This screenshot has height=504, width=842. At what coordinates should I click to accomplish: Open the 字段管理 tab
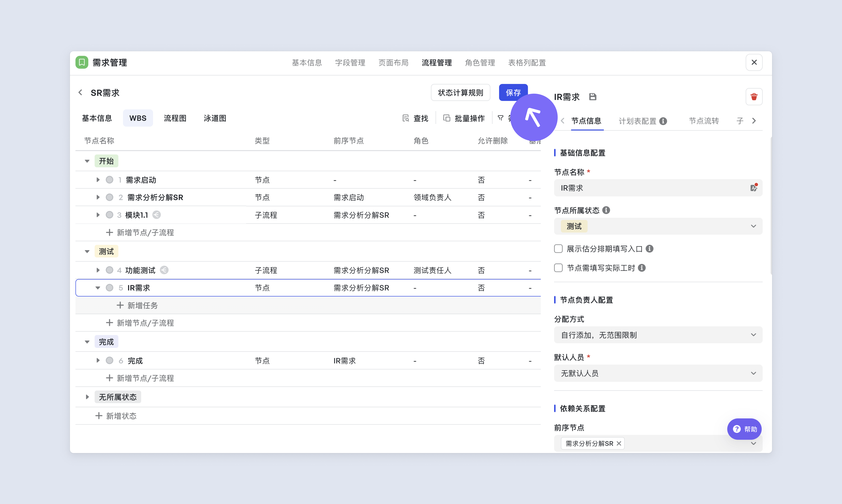coord(350,63)
